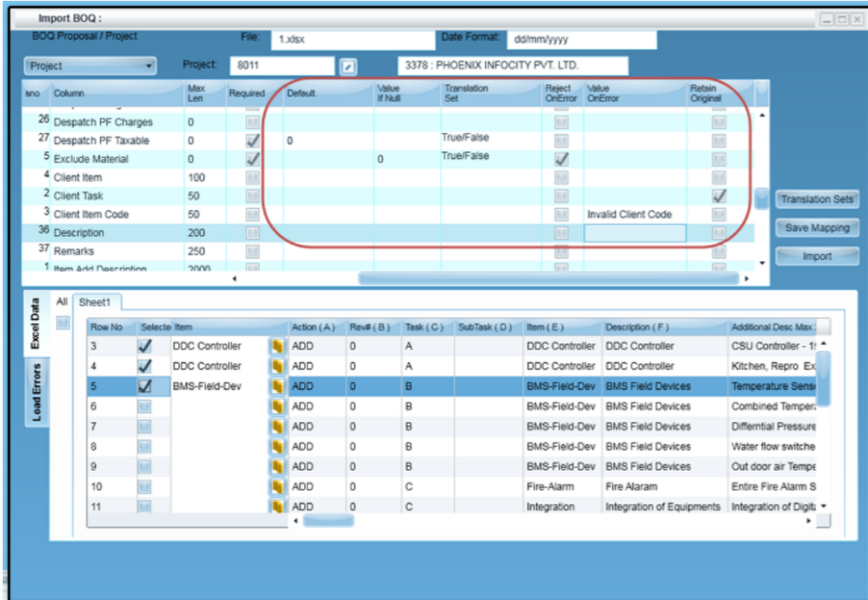Image resolution: width=868 pixels, height=600 pixels.
Task: Check the Selected box in row 6
Action: coord(145,407)
